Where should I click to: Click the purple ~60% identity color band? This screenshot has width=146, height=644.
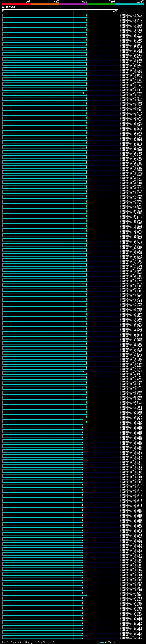[x=73, y=4]
